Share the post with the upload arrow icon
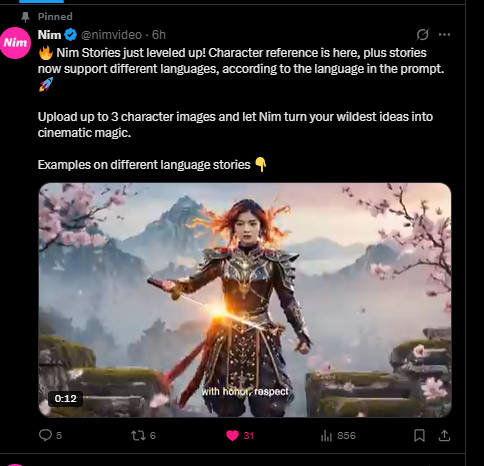 444,435
